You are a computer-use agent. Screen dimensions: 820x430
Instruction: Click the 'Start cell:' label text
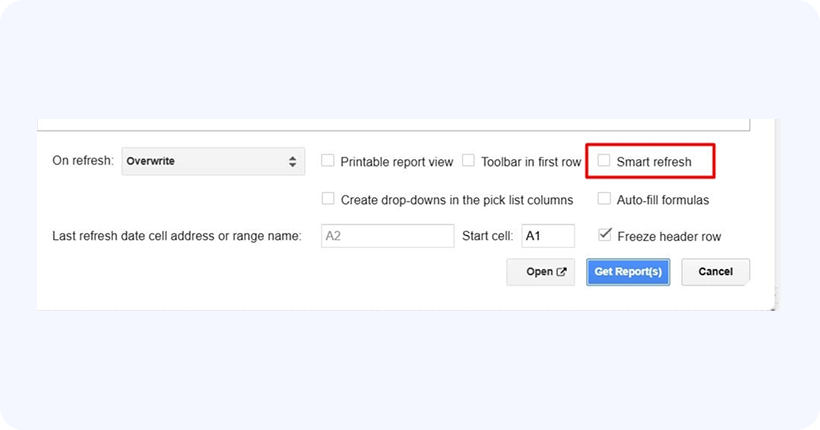488,237
